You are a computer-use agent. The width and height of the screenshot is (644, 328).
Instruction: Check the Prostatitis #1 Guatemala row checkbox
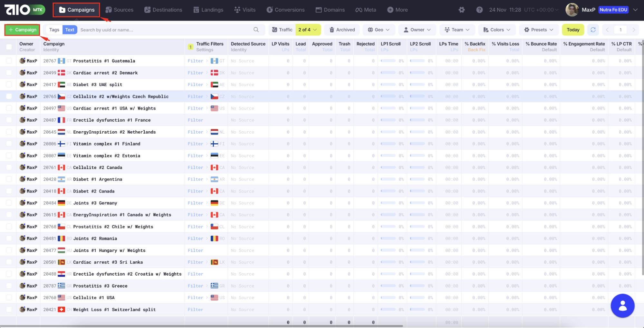(9, 61)
